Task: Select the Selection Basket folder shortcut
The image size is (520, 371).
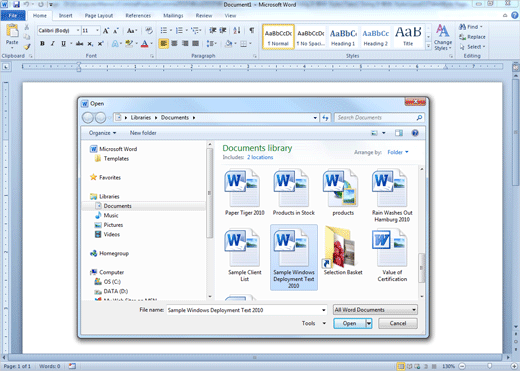Action: pyautogui.click(x=343, y=251)
